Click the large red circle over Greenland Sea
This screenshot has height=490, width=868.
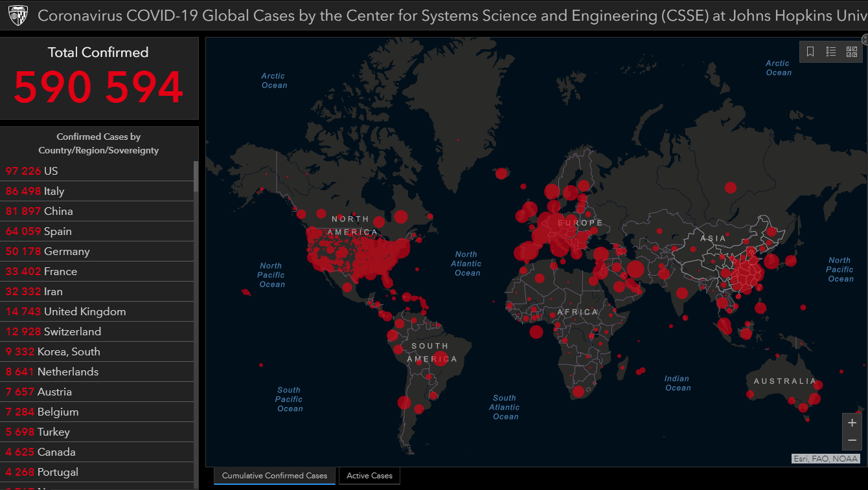tap(501, 173)
